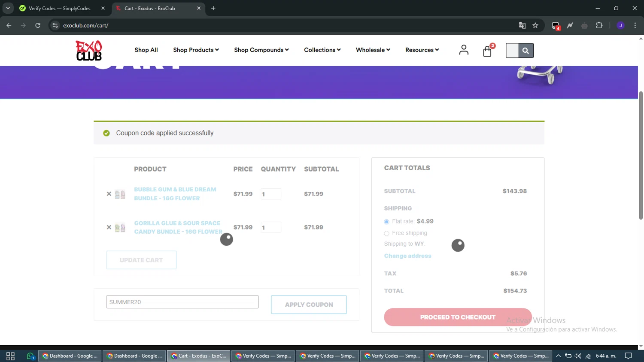The image size is (644, 362).
Task: Remove Bubble Gum & Blue Dream bundle
Action: click(109, 194)
